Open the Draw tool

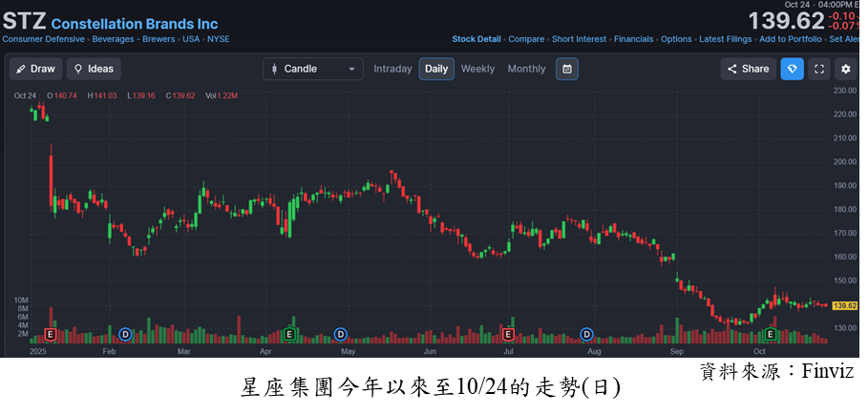pyautogui.click(x=35, y=69)
